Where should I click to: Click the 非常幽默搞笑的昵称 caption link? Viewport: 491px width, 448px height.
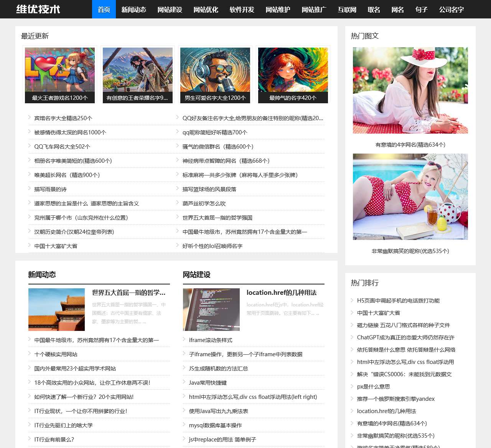[x=410, y=251]
